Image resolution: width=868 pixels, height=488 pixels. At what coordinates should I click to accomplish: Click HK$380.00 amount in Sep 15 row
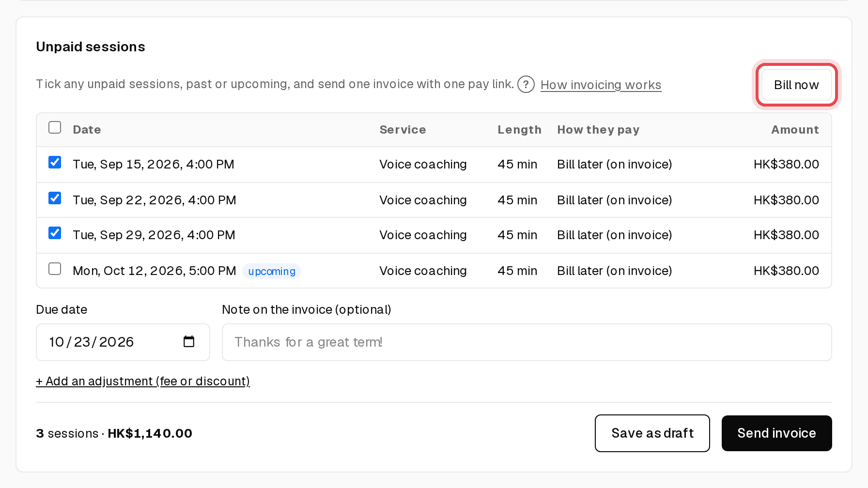(786, 164)
